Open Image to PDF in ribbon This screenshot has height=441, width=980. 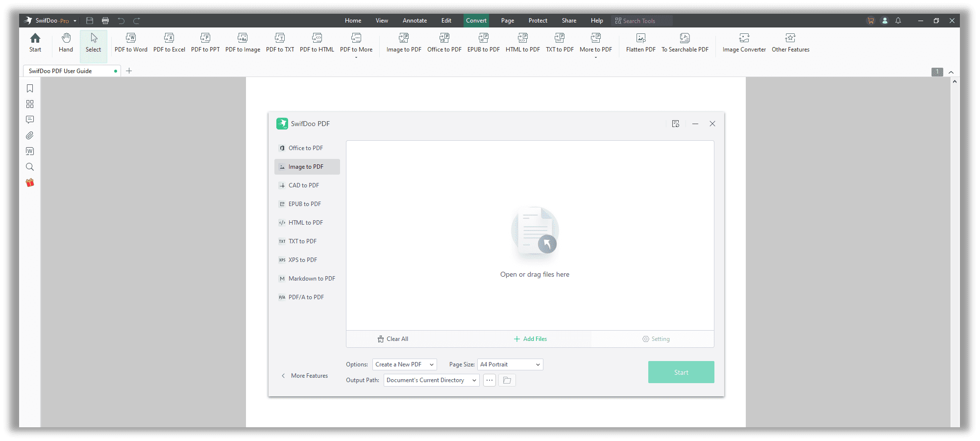click(x=404, y=43)
